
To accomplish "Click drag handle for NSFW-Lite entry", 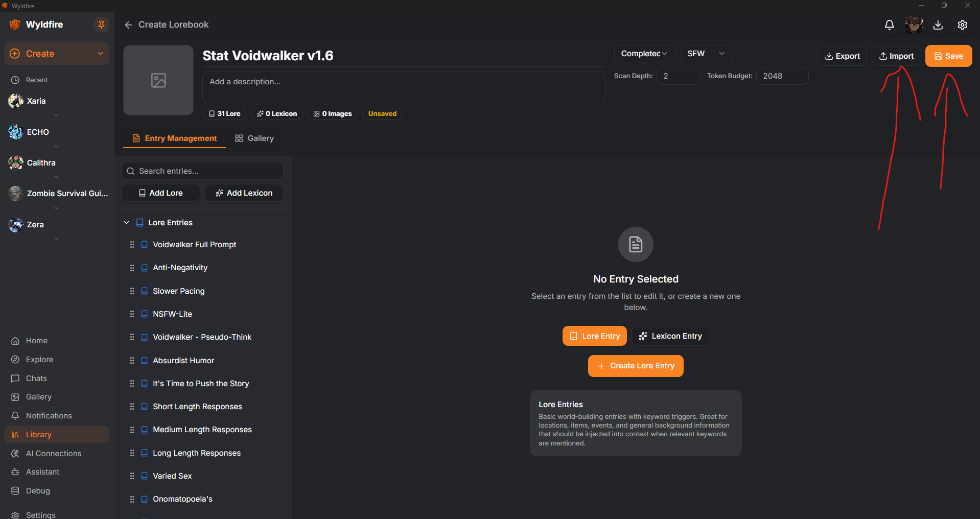I will pyautogui.click(x=132, y=314).
